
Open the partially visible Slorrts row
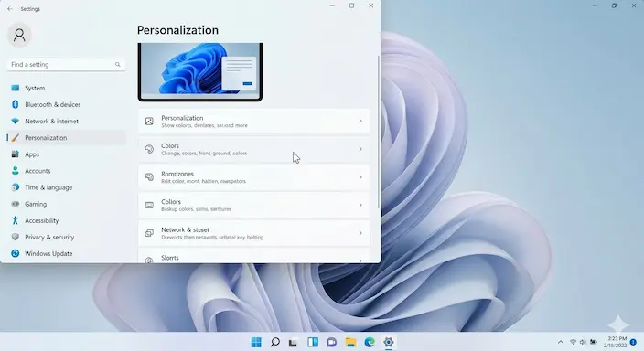253,256
